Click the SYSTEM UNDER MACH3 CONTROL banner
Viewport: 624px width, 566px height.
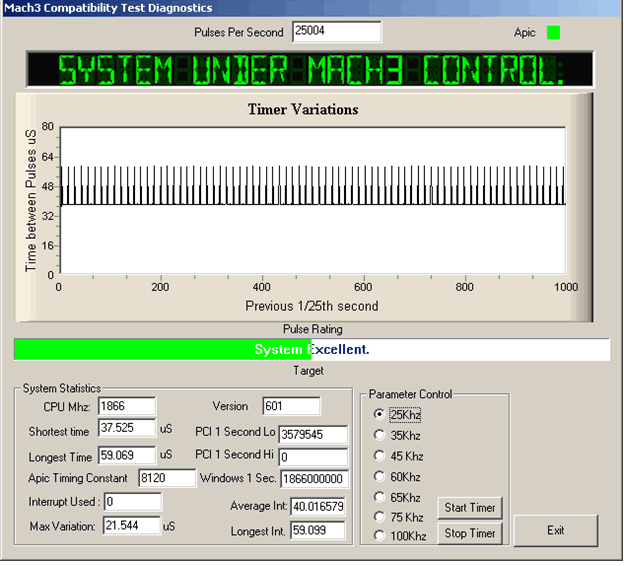[310, 69]
